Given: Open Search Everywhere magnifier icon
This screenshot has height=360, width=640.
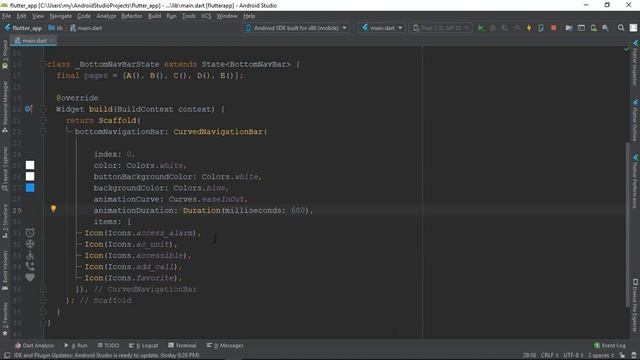Looking at the screenshot, I should [x=621, y=28].
